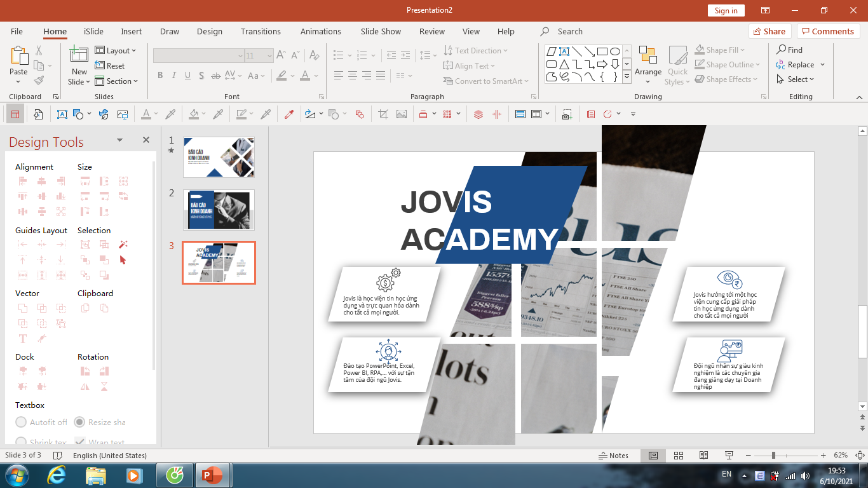Select the magic wand selection tool
Screen dimensions: 868x488
123,244
